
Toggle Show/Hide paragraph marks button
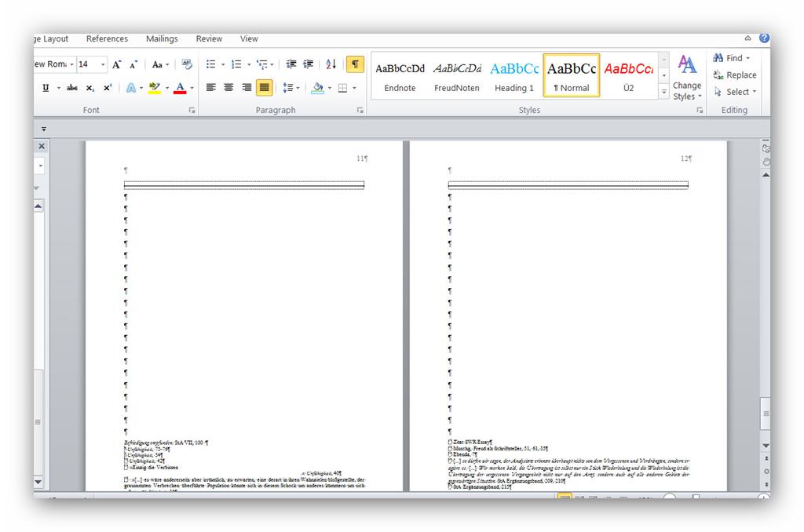pos(355,64)
